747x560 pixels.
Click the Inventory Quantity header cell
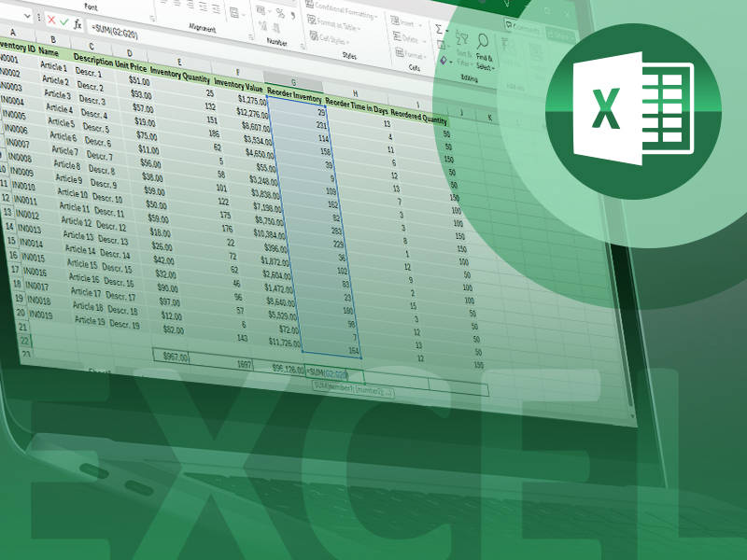[x=179, y=75]
